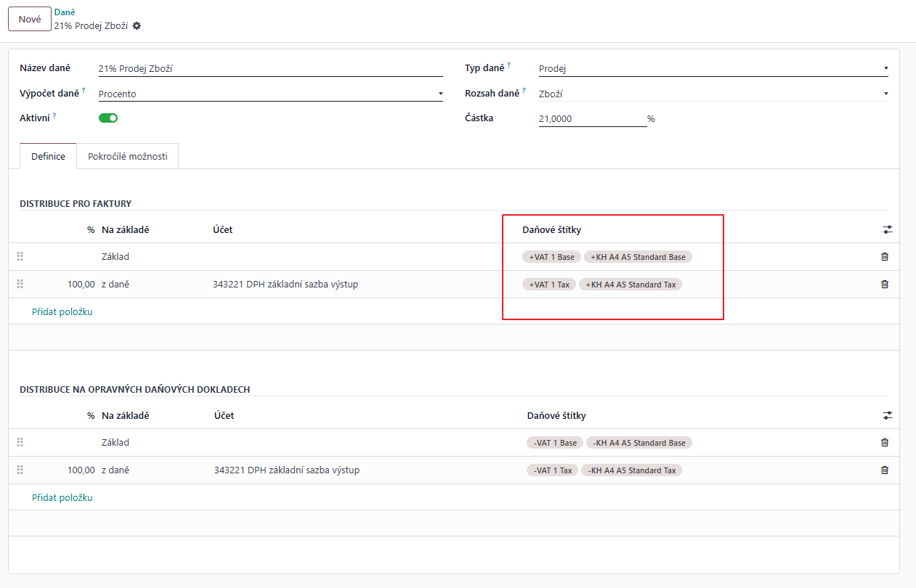Click the Nové button

coord(30,20)
